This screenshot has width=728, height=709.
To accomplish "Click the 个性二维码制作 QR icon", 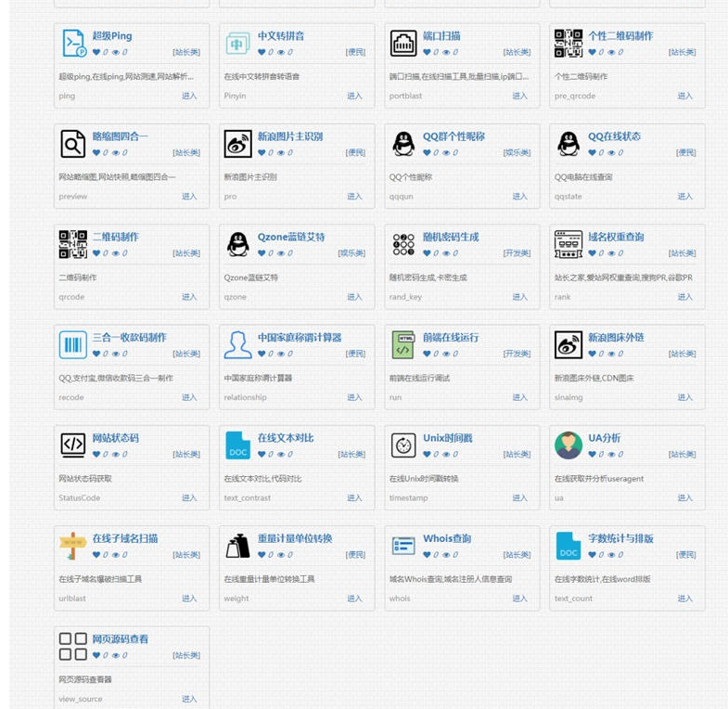I will coord(568,44).
